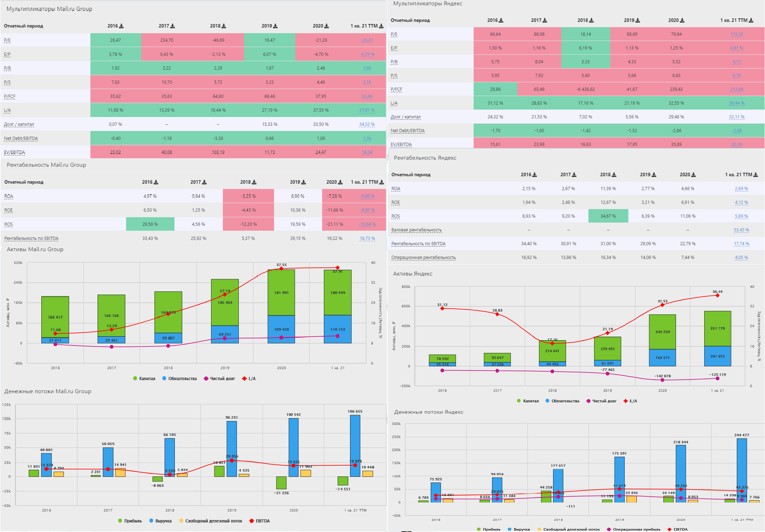Download 2016 column in Рентабельность Яндекс
Viewport: 765px width, 532px height.
pos(535,175)
